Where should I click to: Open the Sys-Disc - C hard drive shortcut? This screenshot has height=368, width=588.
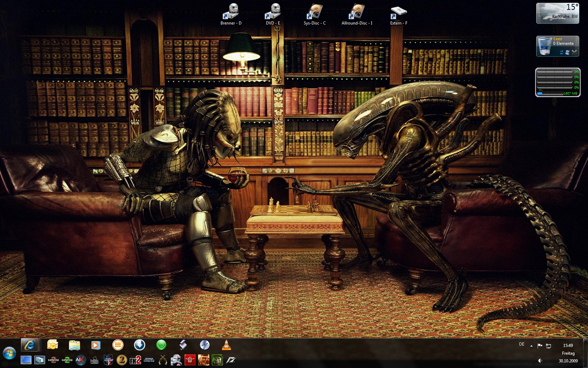click(315, 15)
